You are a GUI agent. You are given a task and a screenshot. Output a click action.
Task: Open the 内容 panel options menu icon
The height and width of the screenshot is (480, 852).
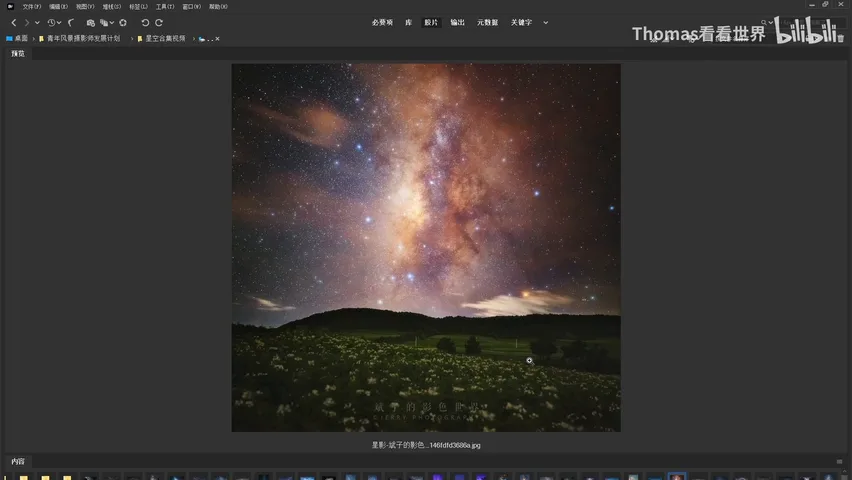(x=839, y=462)
